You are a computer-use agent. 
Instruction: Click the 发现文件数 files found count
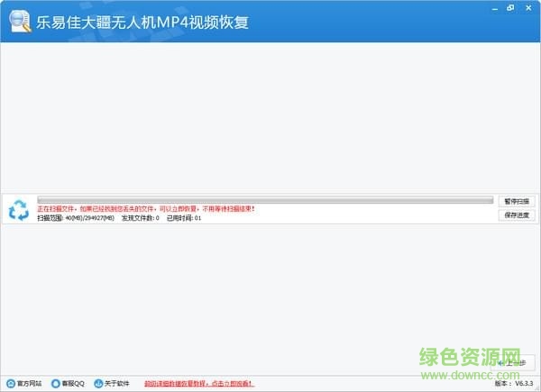tap(141, 218)
